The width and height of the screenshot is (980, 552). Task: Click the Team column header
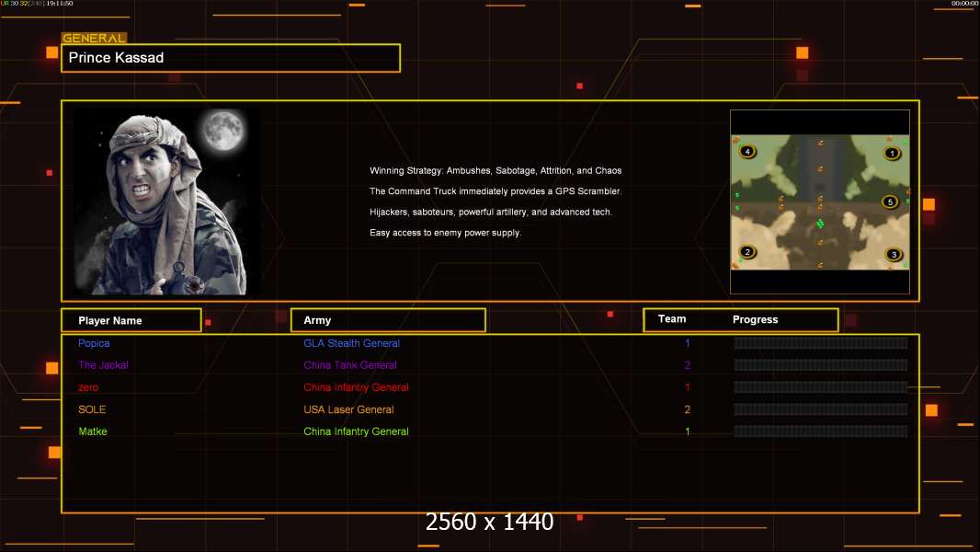click(672, 319)
